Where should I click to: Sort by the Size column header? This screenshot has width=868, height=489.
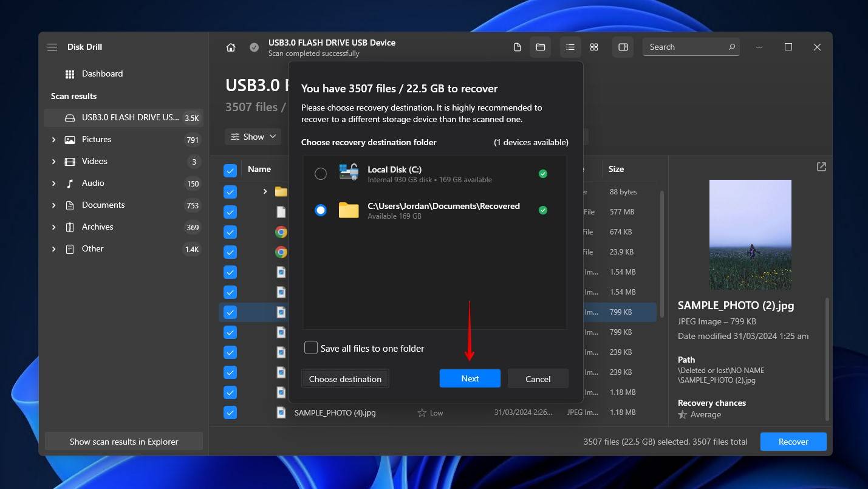[x=616, y=169]
